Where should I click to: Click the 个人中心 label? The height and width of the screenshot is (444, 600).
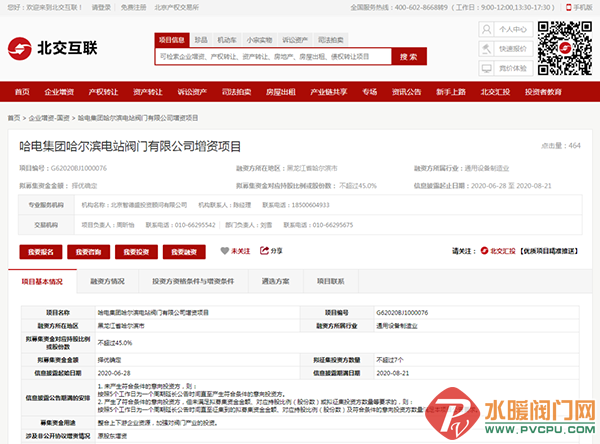pyautogui.click(x=513, y=29)
